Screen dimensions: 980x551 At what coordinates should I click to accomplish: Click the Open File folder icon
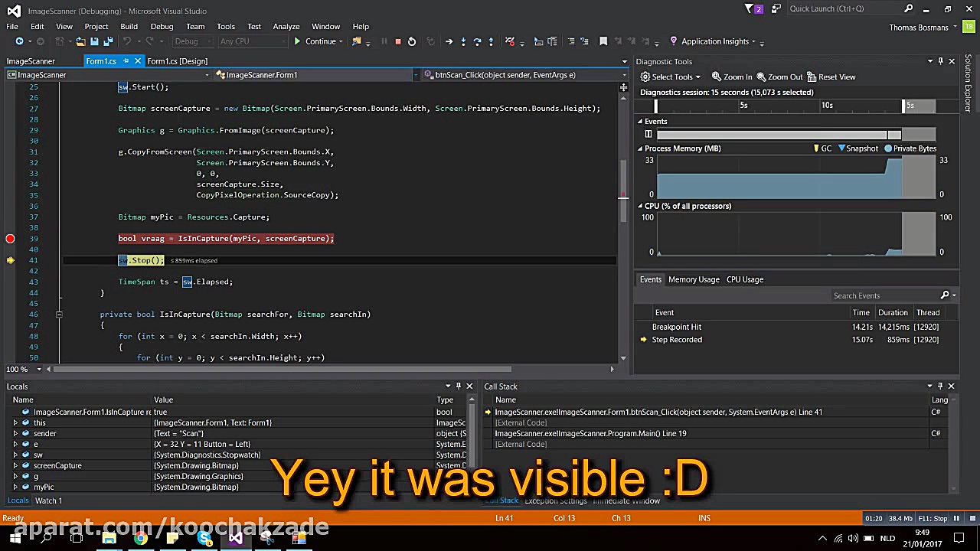click(82, 41)
